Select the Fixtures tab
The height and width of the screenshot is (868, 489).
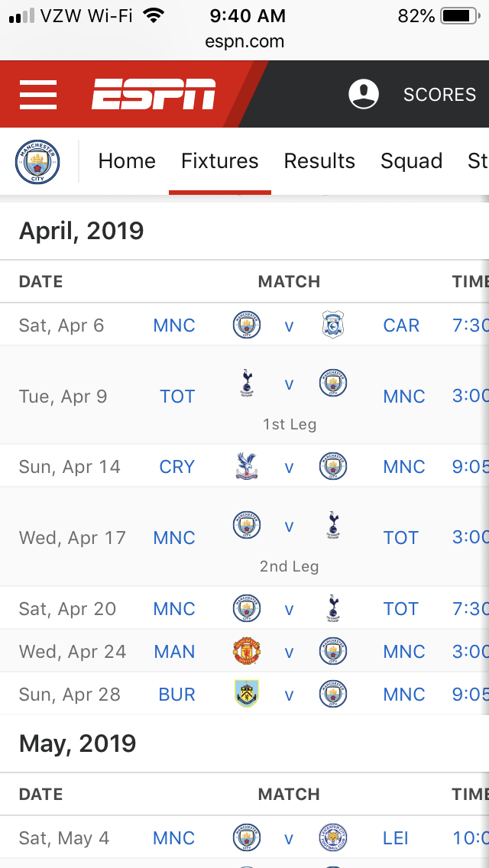(x=220, y=161)
